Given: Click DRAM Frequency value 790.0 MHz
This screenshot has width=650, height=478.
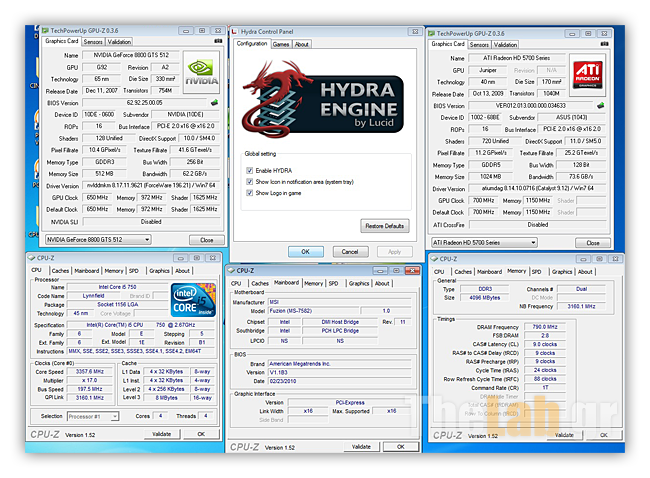Looking at the screenshot, I should point(545,327).
